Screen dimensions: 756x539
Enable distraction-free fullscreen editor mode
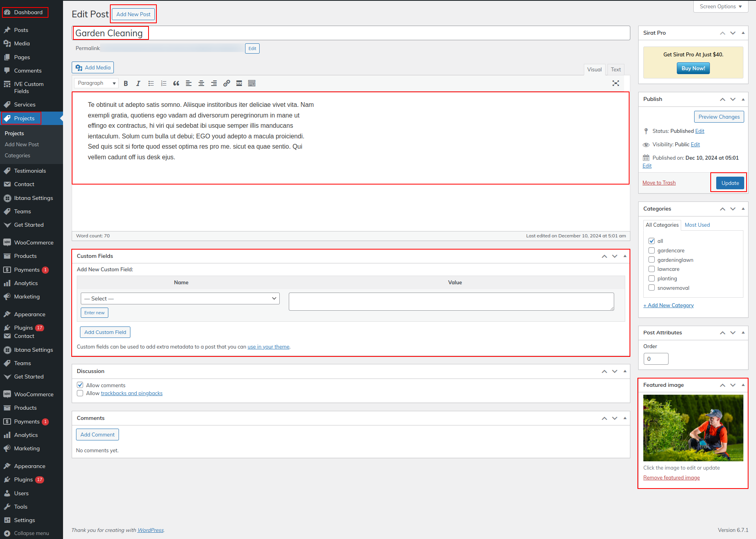(616, 83)
